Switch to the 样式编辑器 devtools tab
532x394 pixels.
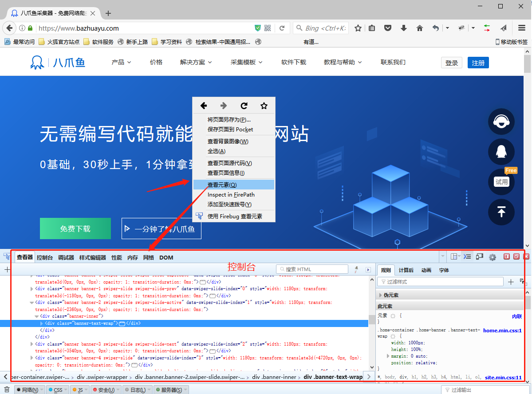pyautogui.click(x=93, y=258)
